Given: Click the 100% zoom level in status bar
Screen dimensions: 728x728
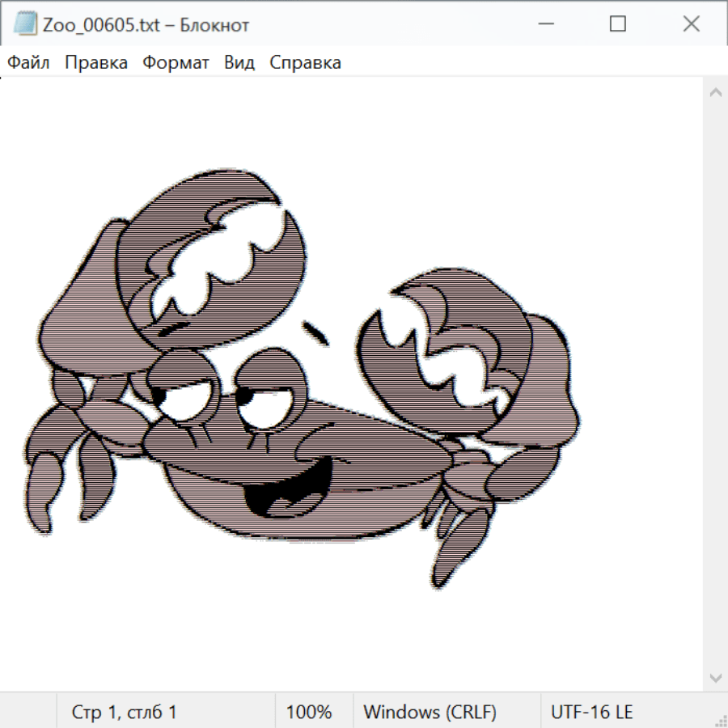Looking at the screenshot, I should tap(309, 713).
